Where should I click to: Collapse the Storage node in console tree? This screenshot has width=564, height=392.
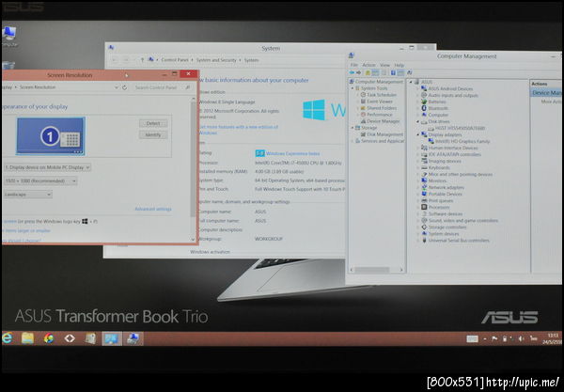tap(352, 128)
